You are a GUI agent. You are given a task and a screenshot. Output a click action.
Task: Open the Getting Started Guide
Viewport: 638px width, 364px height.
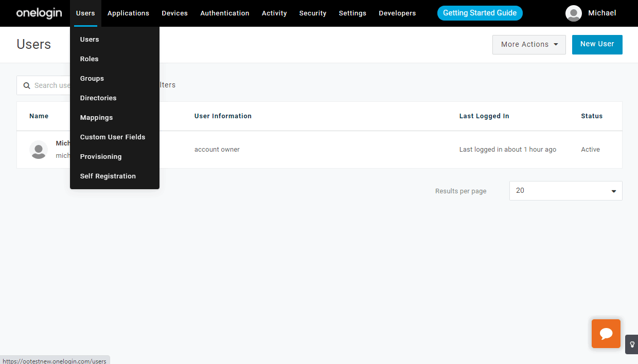pyautogui.click(x=480, y=13)
